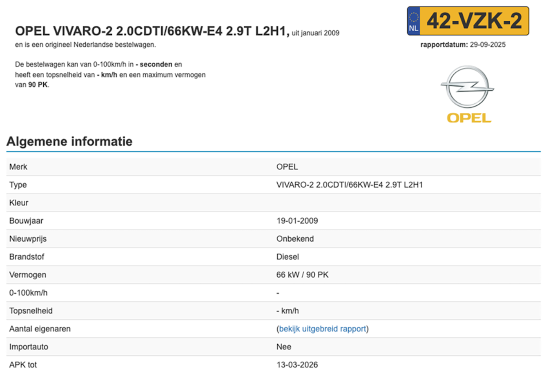Click the Merk value OPEL in table

(287, 167)
